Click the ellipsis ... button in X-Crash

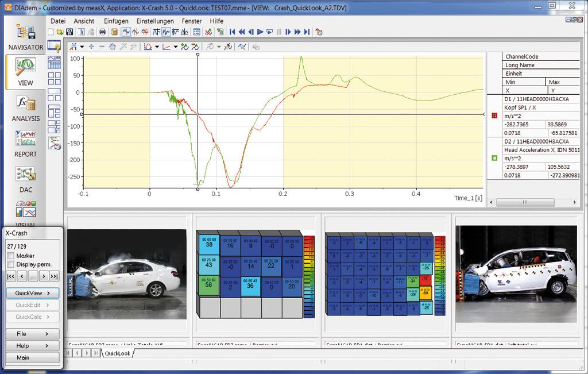tap(33, 276)
